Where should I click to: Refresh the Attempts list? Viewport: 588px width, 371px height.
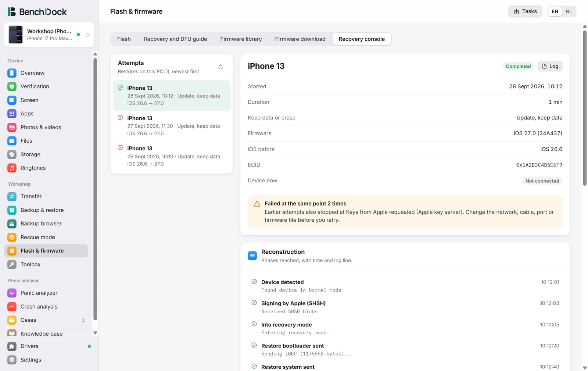tap(220, 67)
